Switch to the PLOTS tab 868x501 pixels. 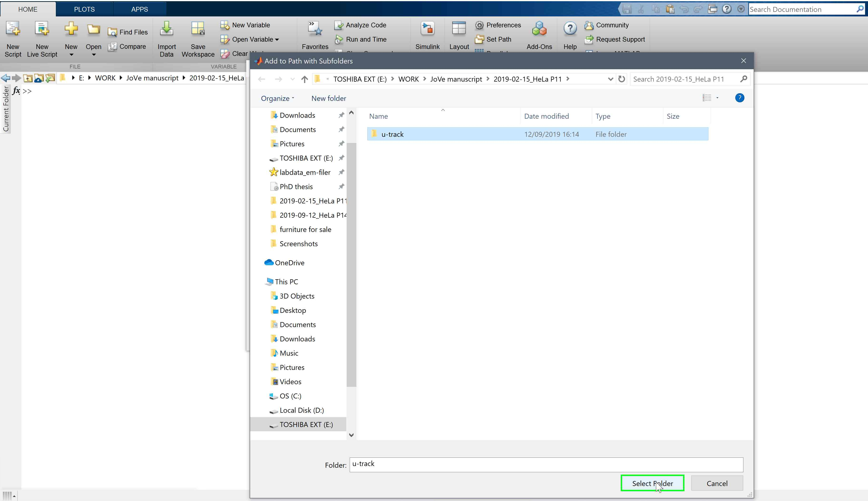[84, 9]
